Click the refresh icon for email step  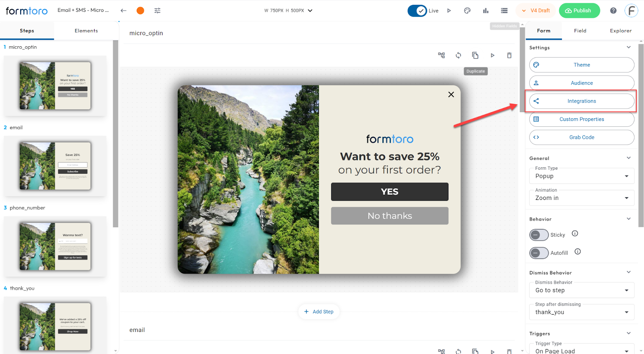[458, 351]
